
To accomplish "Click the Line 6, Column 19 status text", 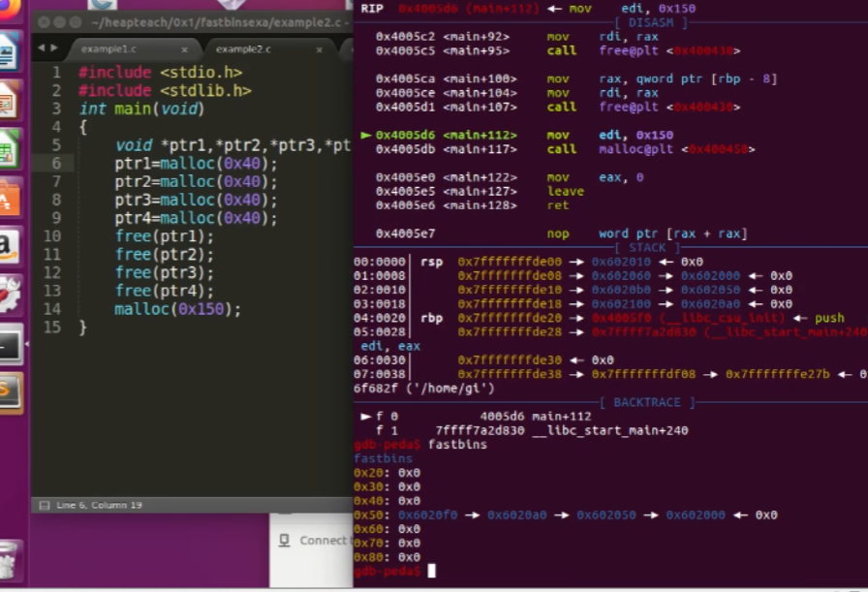I will pyautogui.click(x=100, y=506).
